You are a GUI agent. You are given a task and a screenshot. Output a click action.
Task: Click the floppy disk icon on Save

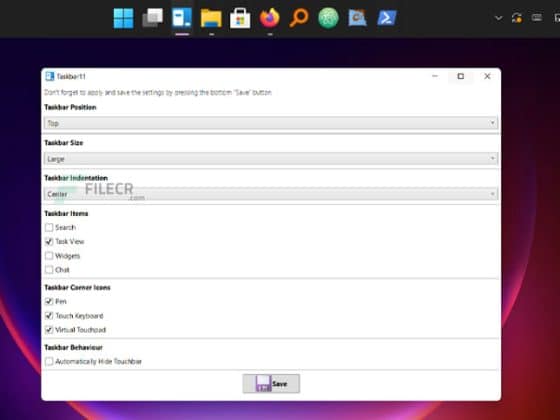(264, 384)
